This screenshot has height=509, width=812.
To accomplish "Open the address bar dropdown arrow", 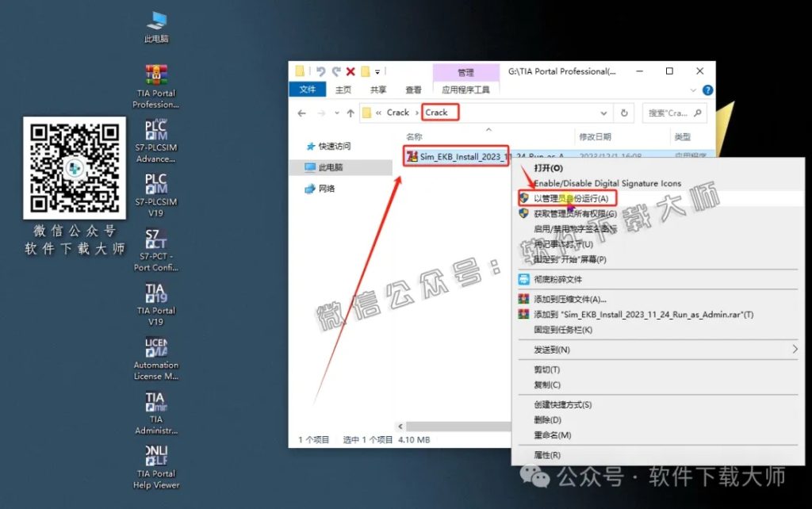I will 604,112.
